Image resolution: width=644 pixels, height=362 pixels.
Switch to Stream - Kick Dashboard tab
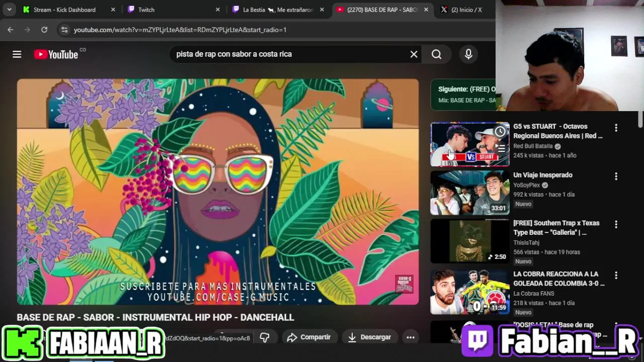[64, 10]
